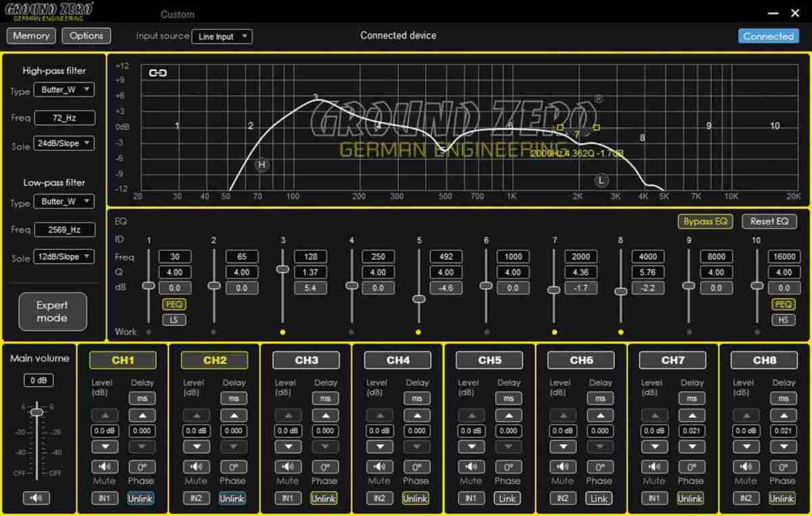Decrease CH1 level with down arrow

click(x=105, y=446)
